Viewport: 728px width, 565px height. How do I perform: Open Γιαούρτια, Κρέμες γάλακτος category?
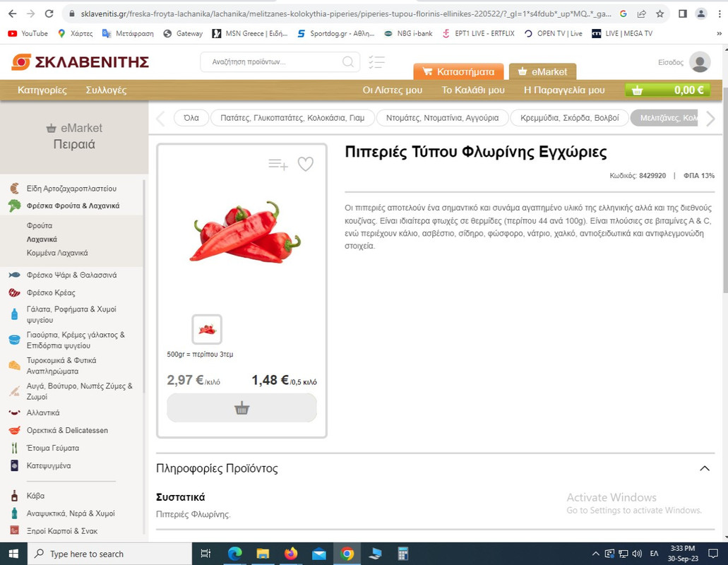tap(76, 340)
